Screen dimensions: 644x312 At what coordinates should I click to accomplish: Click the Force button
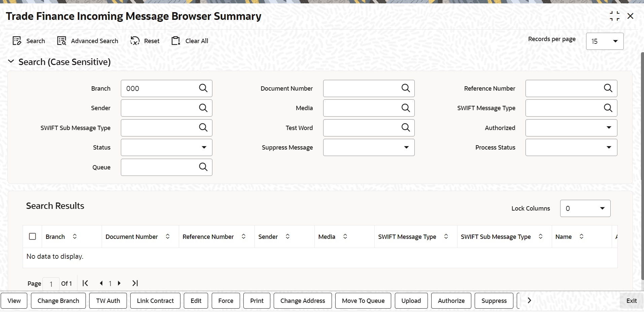[x=226, y=301]
